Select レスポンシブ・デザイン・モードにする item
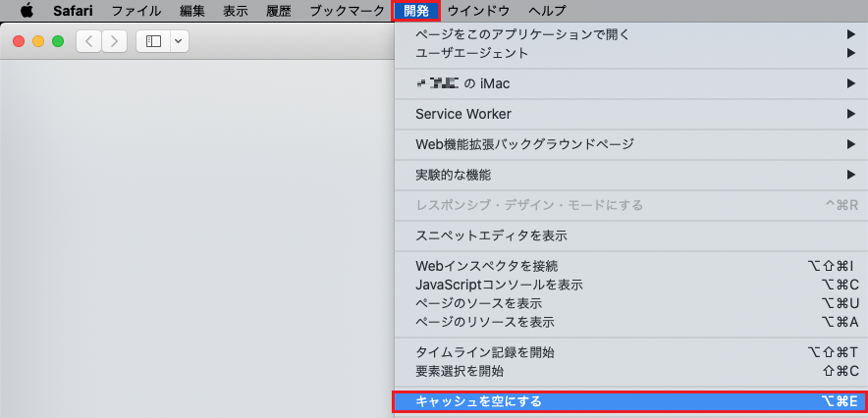Screen dimensions: 868x418 [x=631, y=206]
